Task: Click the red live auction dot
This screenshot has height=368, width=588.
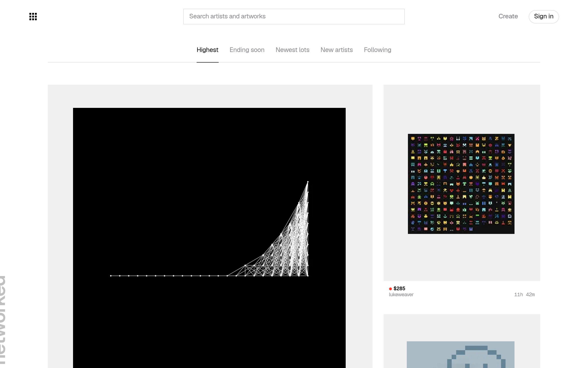Action: pos(390,289)
